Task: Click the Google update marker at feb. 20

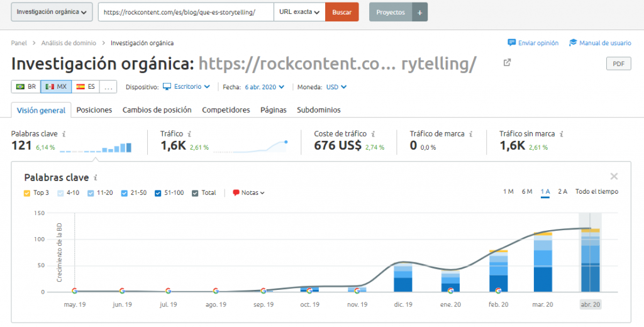Action: coord(498,291)
